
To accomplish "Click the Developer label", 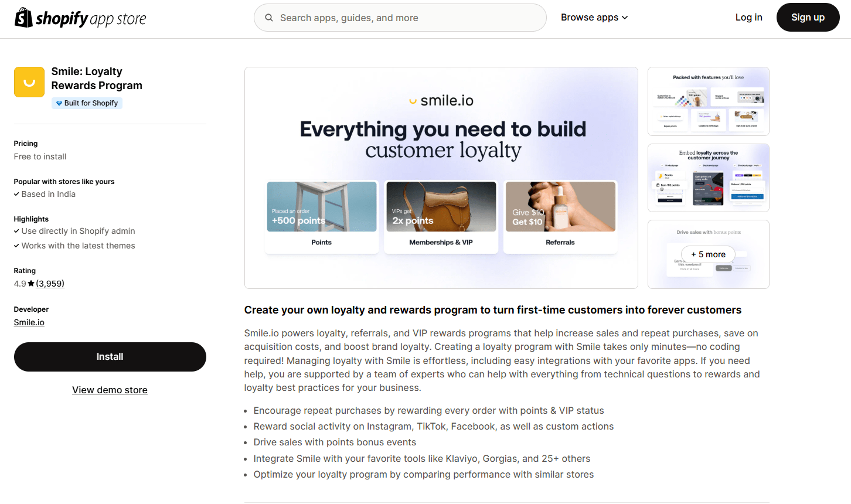I will point(31,309).
